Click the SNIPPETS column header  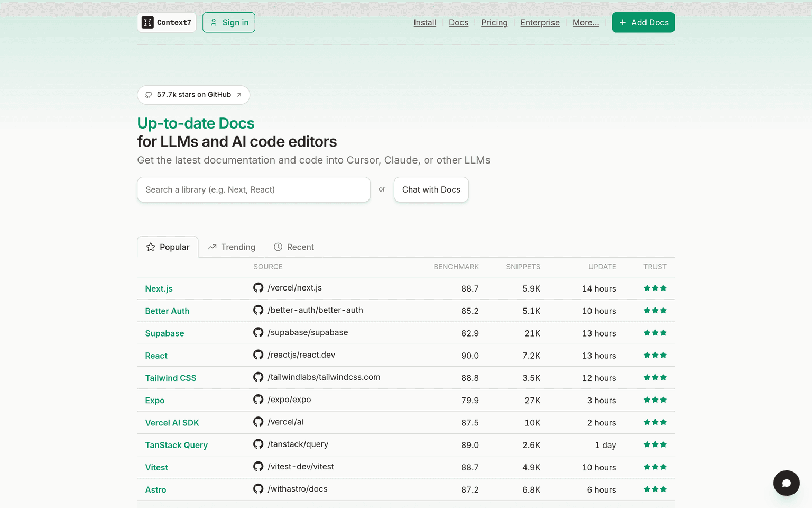tap(523, 267)
